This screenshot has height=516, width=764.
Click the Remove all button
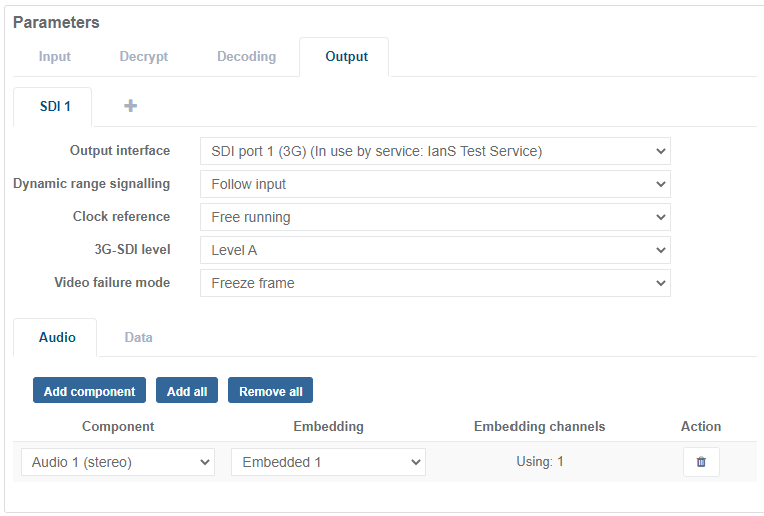coord(270,391)
